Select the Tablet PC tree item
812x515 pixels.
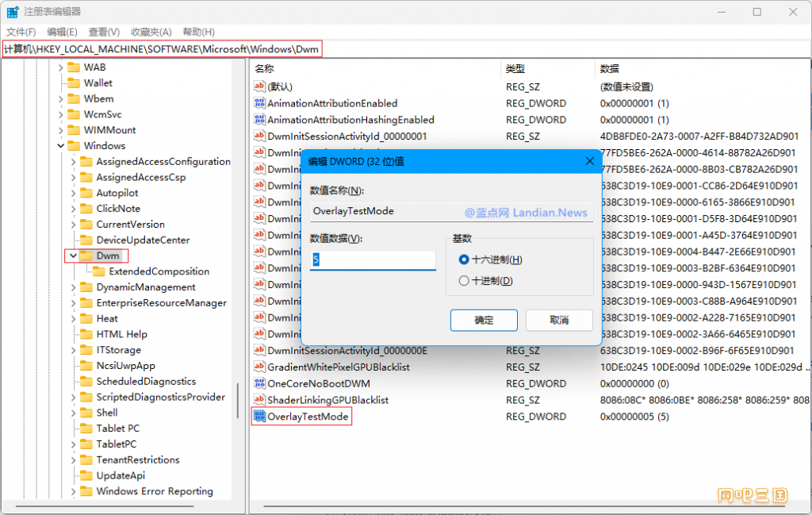tap(118, 428)
